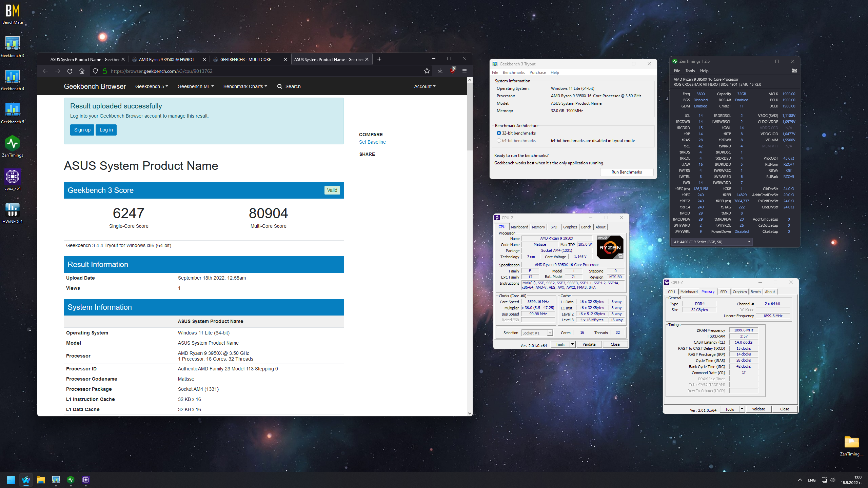Viewport: 868px width, 488px height.
Task: Click Close in the CPU-Z Memory window
Action: 785,409
